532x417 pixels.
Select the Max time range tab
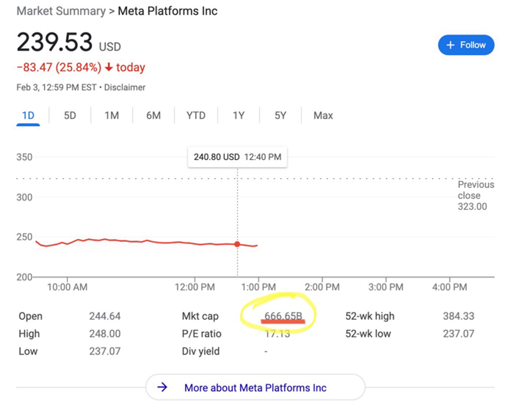coord(323,115)
